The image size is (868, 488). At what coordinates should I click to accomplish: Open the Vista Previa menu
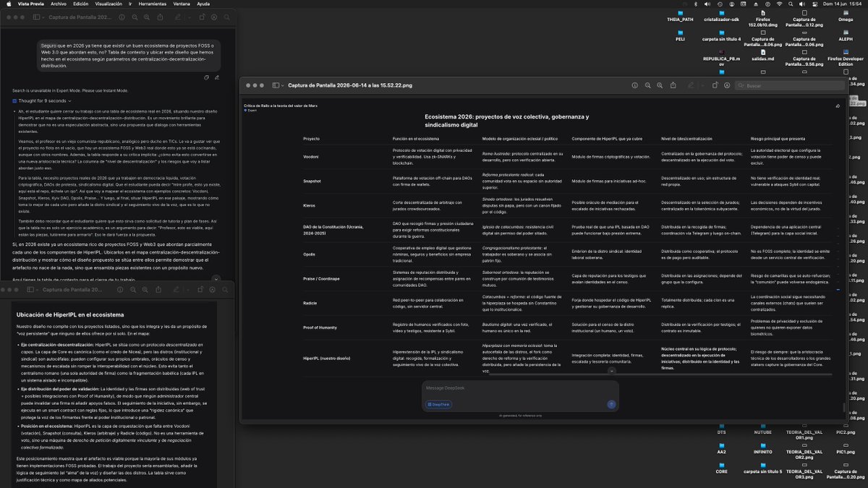33,4
